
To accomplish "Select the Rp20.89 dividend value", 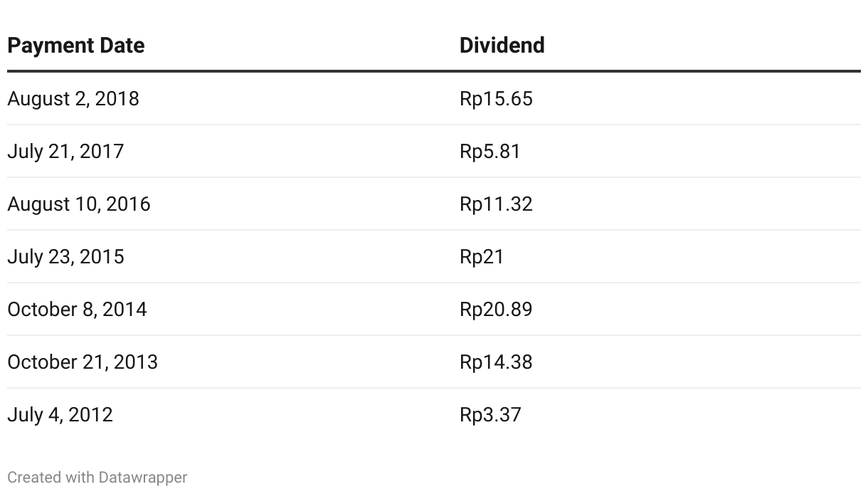I will coord(496,310).
